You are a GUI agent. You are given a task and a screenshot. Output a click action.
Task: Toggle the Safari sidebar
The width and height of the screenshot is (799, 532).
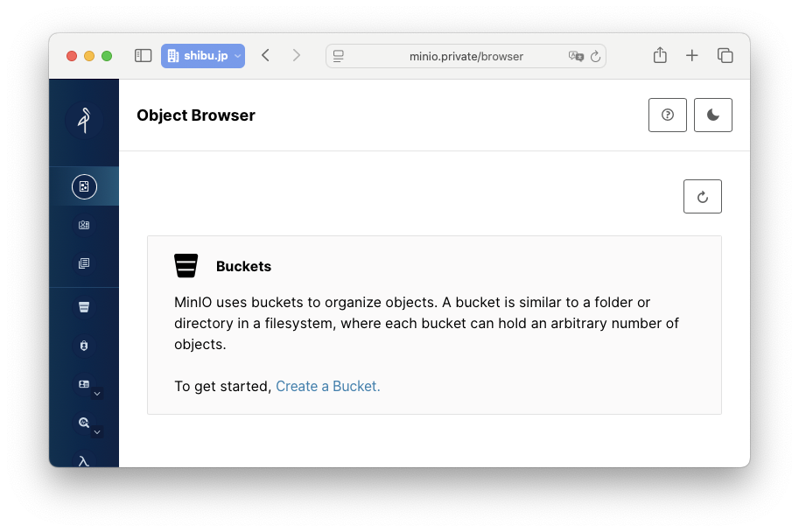point(144,55)
